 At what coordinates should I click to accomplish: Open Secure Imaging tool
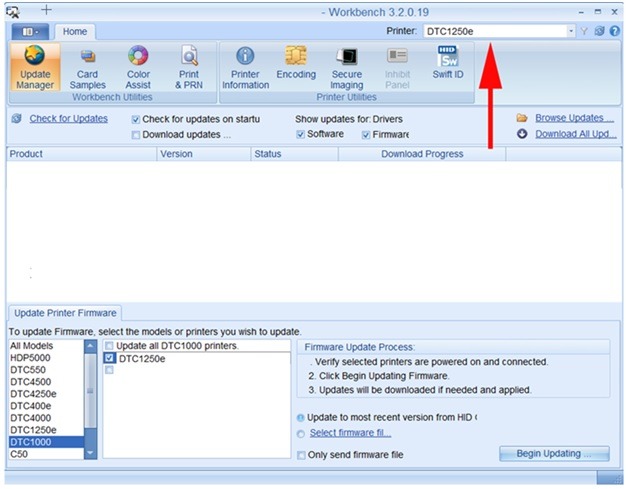click(347, 67)
